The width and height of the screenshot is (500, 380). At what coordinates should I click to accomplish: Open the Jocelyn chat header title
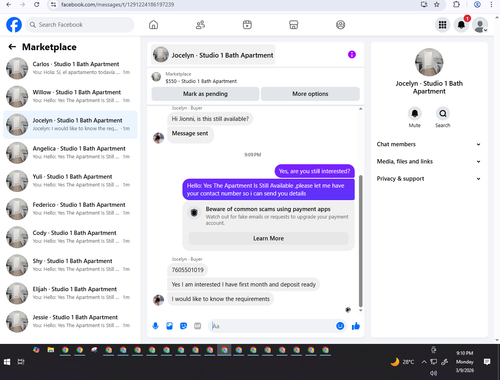click(x=213, y=55)
